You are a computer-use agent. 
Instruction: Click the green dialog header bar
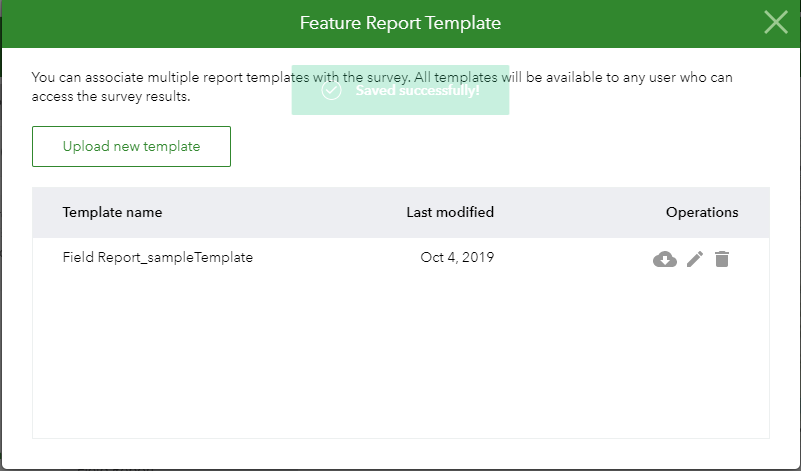pyautogui.click(x=150, y=22)
